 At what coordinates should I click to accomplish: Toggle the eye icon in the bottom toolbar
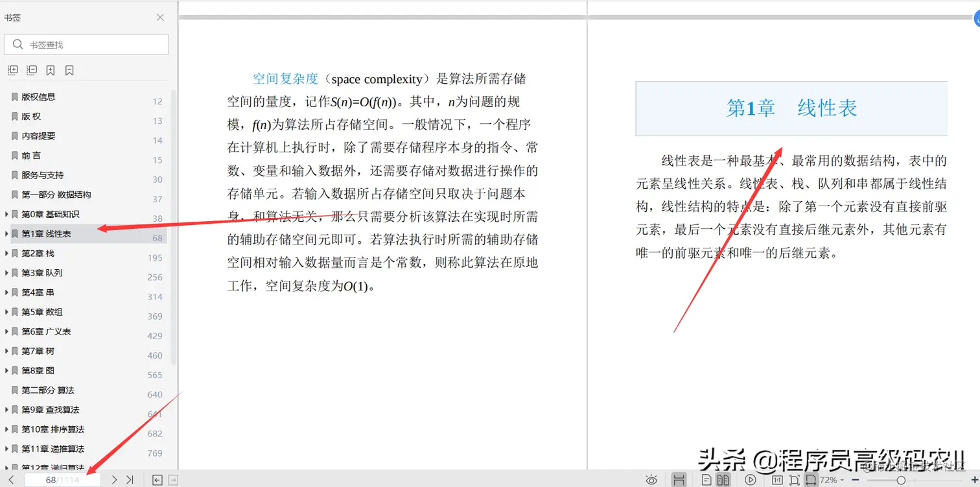[x=651, y=479]
